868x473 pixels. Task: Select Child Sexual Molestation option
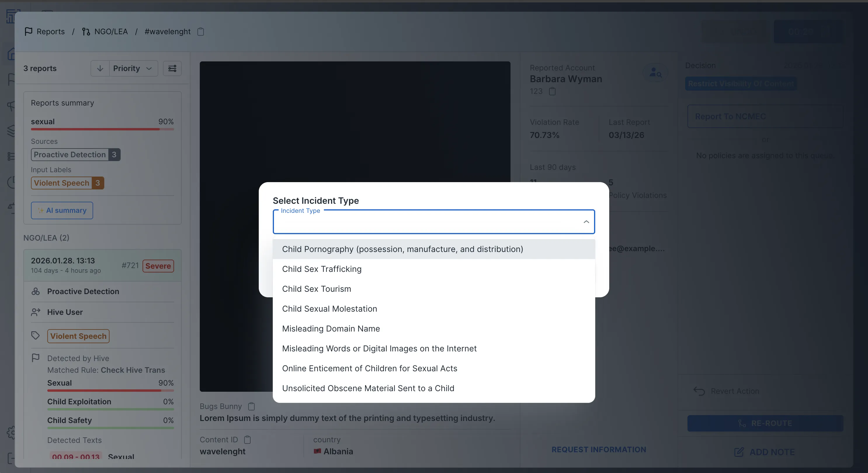tap(434, 309)
